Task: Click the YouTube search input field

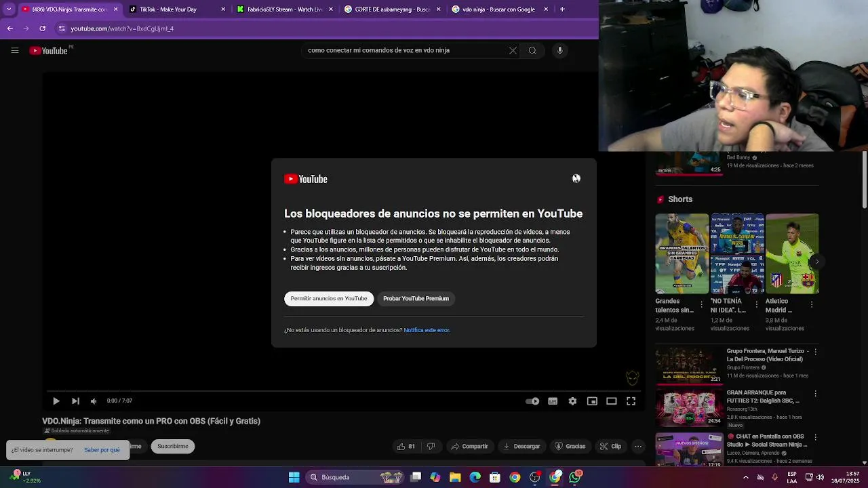Action: tap(406, 50)
